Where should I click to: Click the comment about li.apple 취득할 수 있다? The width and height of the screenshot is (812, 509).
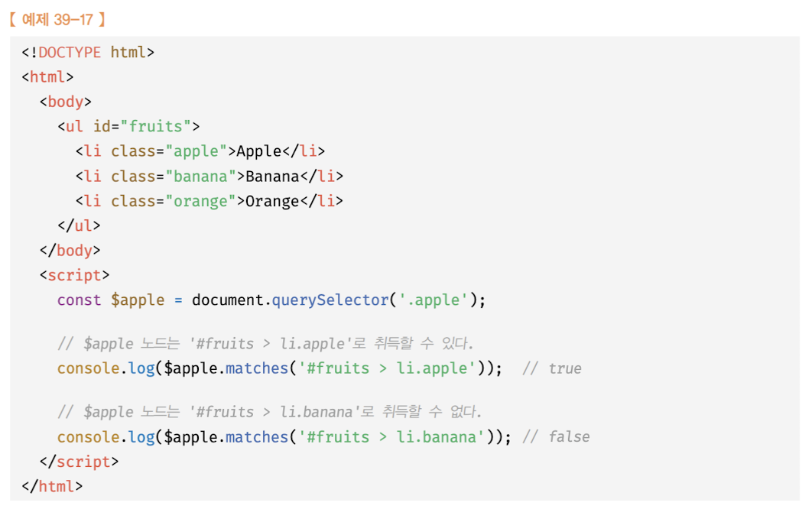click(x=265, y=343)
